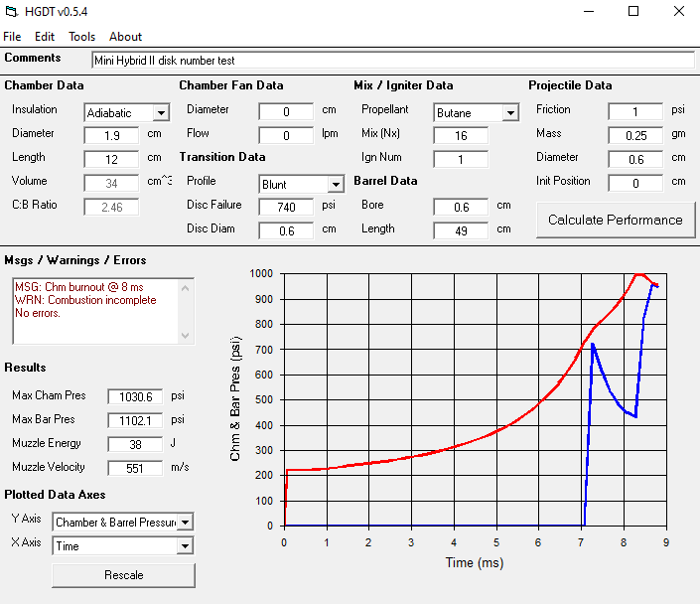Open the Y Axis plotted data dropdown

185,523
